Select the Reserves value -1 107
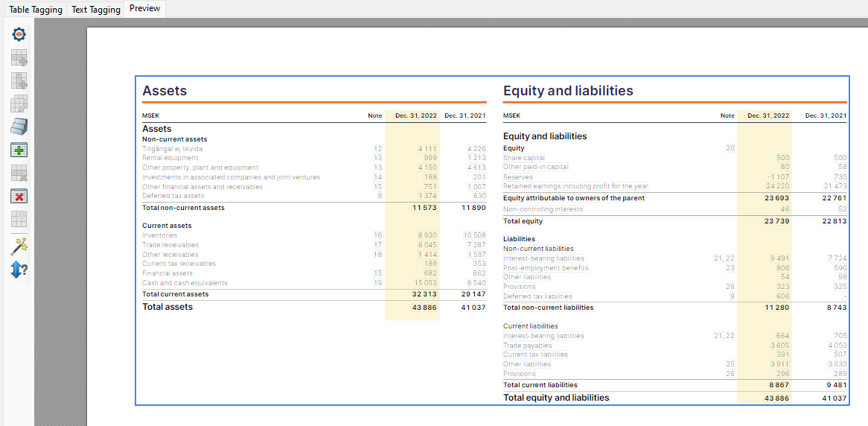 [777, 177]
